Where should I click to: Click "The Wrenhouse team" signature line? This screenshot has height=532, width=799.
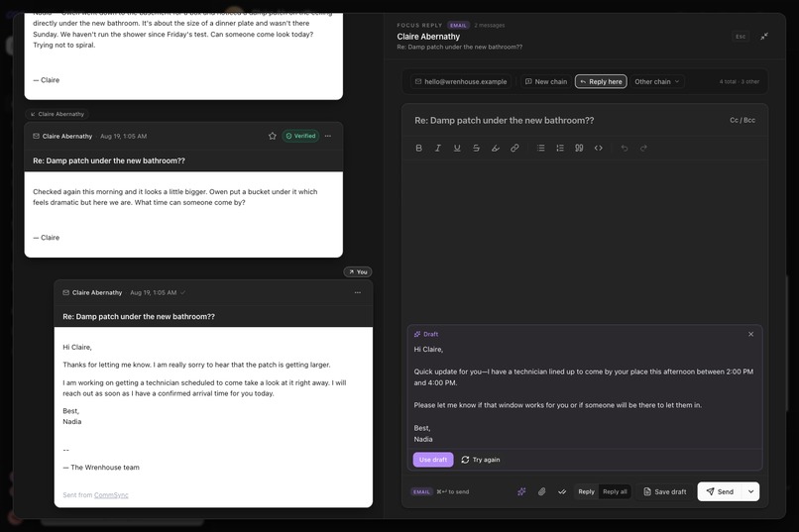pos(101,468)
